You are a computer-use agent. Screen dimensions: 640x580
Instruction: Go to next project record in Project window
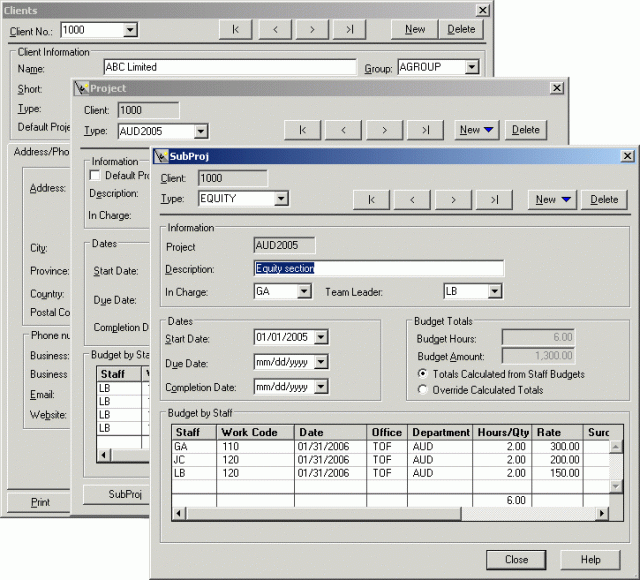click(384, 129)
